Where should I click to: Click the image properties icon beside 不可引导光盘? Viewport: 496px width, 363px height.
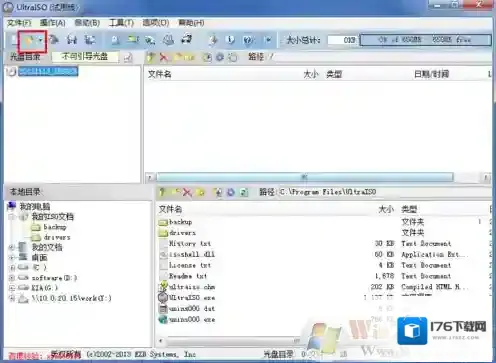click(x=128, y=58)
